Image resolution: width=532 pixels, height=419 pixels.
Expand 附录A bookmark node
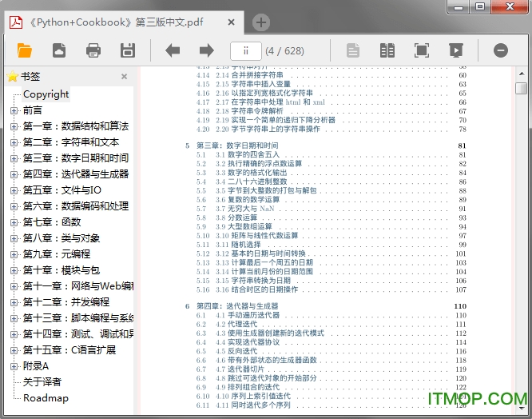click(14, 366)
